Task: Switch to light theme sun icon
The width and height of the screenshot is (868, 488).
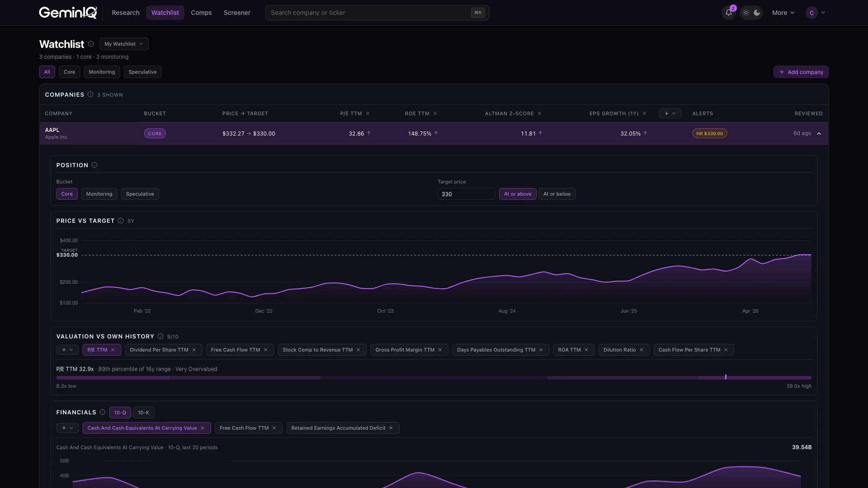Action: click(x=746, y=13)
